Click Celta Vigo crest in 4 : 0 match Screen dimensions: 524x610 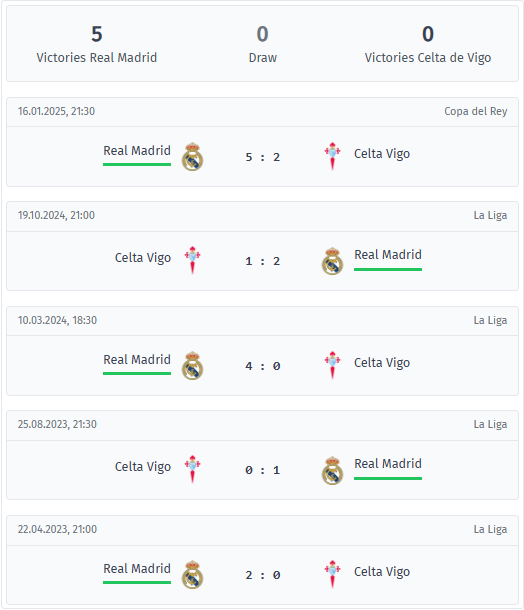coord(332,366)
